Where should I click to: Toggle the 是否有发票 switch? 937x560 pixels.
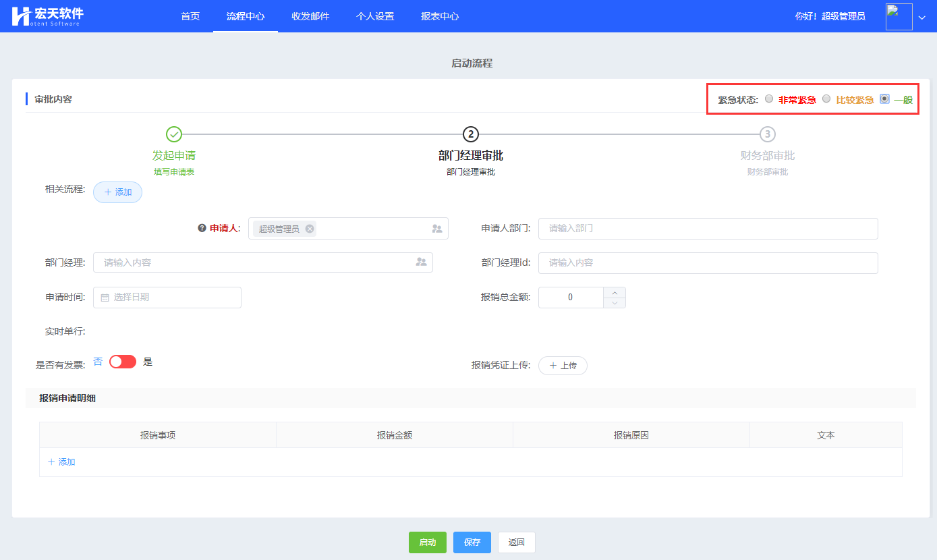(x=123, y=362)
